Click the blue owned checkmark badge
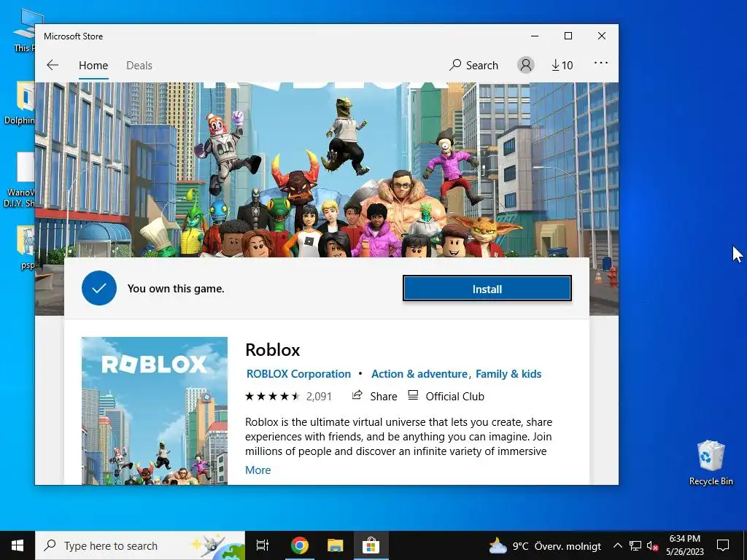The image size is (747, 560). click(x=99, y=288)
